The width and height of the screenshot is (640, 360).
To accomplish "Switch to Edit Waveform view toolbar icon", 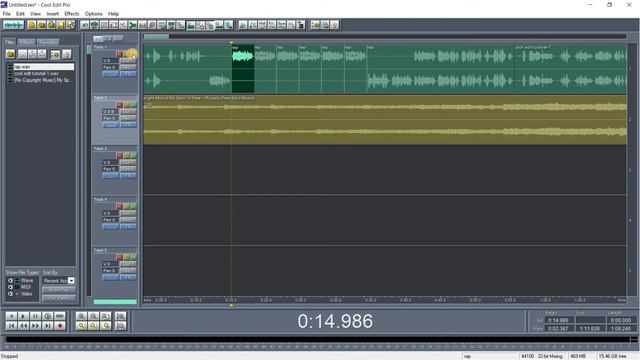I will [13, 25].
